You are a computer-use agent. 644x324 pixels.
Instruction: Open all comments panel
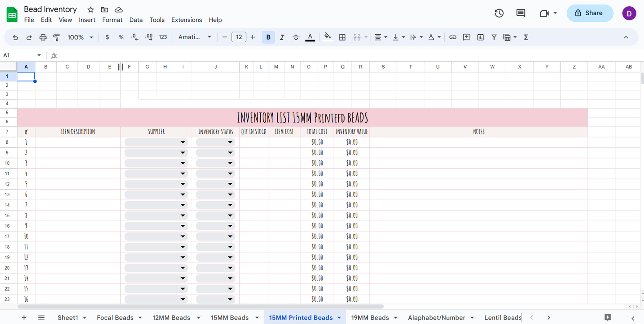(x=521, y=13)
